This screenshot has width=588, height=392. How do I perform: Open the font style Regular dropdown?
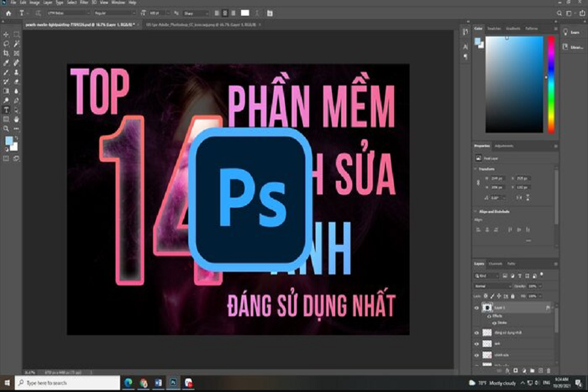point(115,13)
